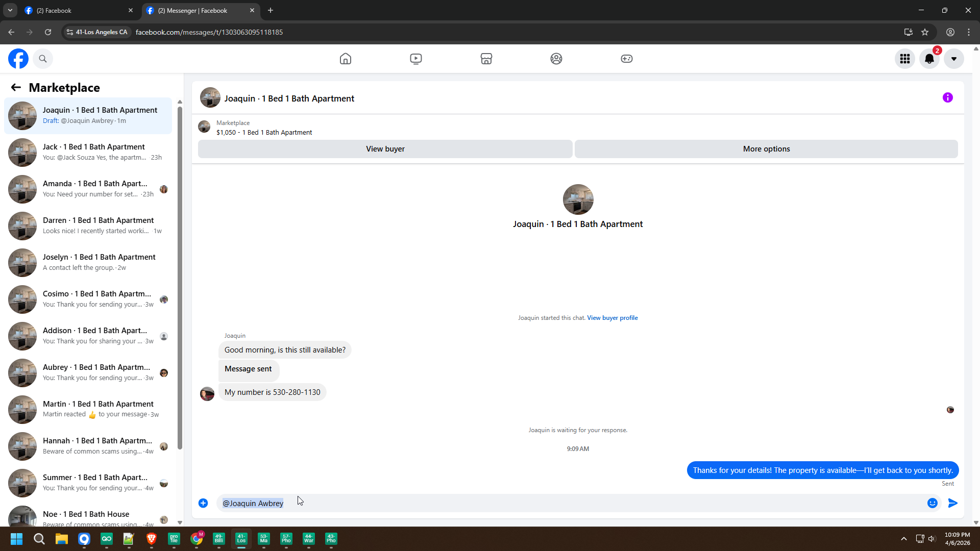Screen dimensions: 980x551
Task: Open Darren's conversation
Action: 88,226
